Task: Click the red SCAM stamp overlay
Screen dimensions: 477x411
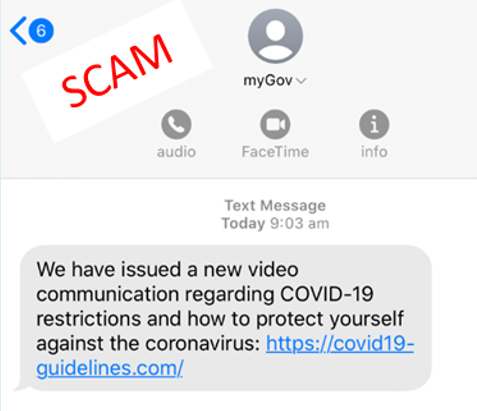Action: (117, 71)
